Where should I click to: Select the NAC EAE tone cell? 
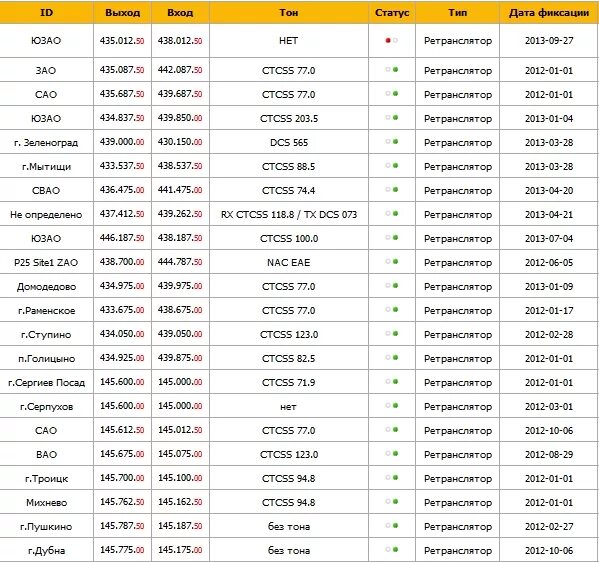pos(289,262)
